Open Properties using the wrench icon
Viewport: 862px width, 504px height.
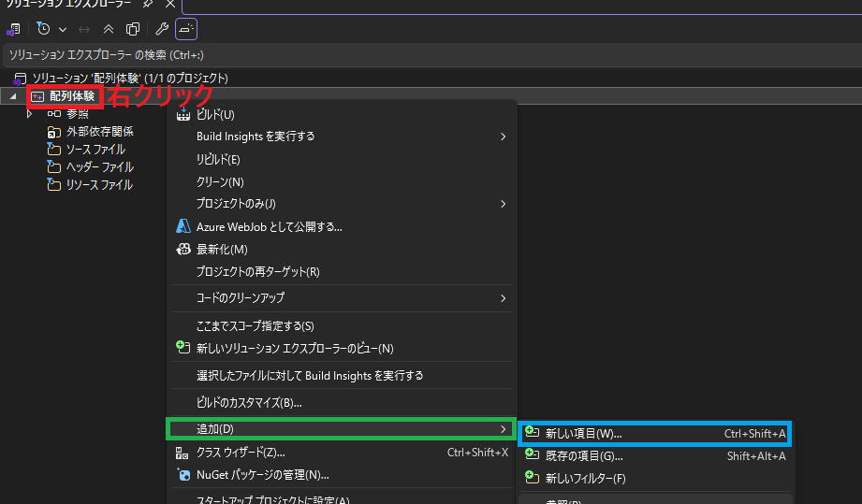[162, 29]
